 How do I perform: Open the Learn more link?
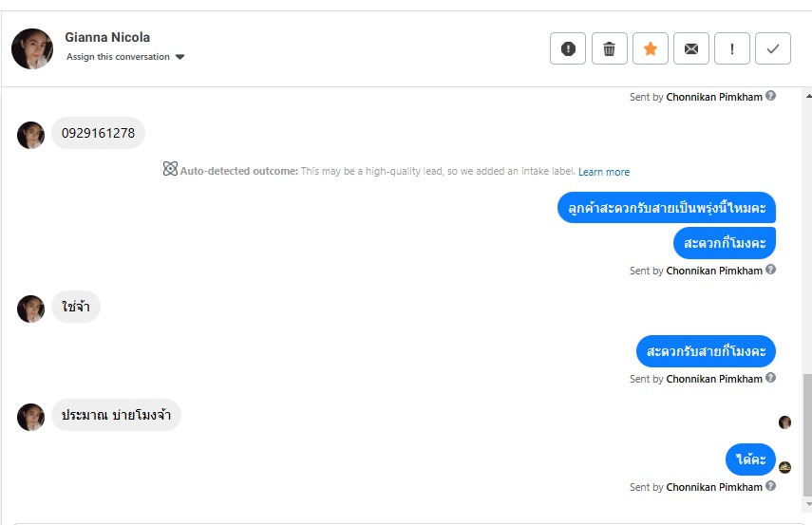(x=604, y=172)
